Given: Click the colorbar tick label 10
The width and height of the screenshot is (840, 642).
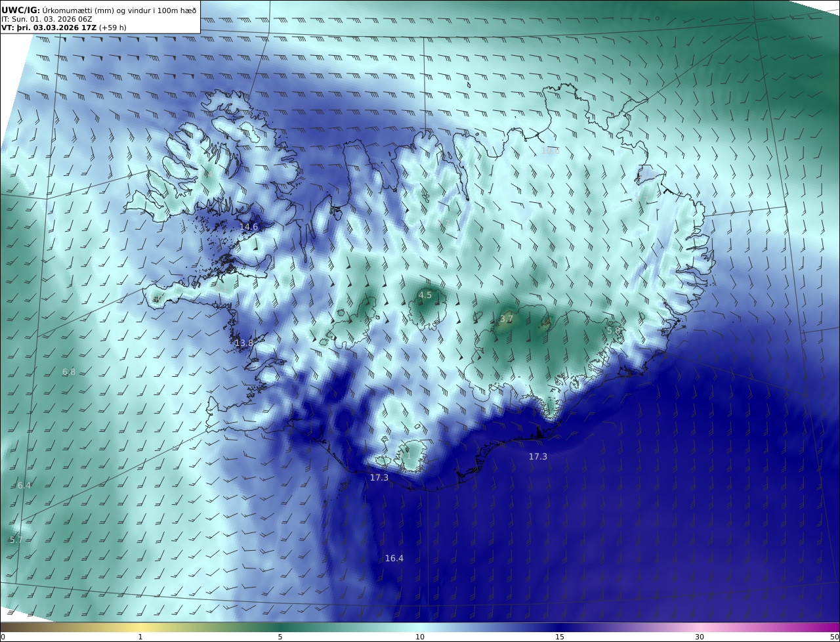Looking at the screenshot, I should pos(420,637).
